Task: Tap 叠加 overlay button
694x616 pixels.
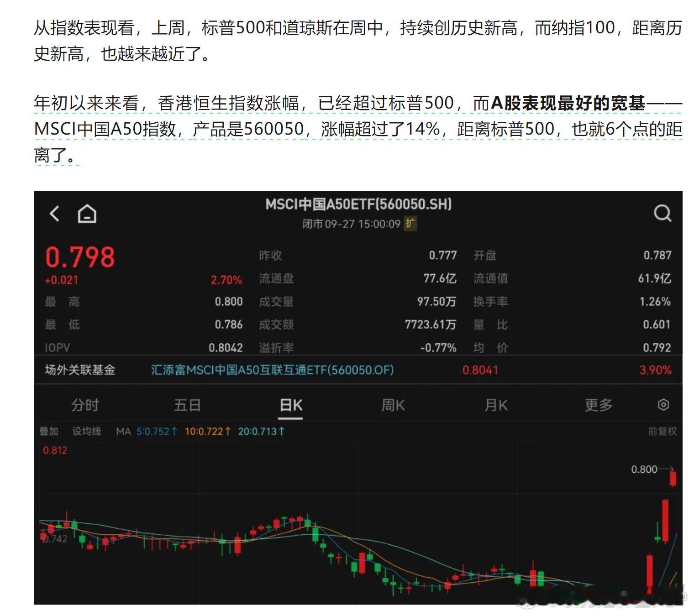Action: pyautogui.click(x=49, y=431)
